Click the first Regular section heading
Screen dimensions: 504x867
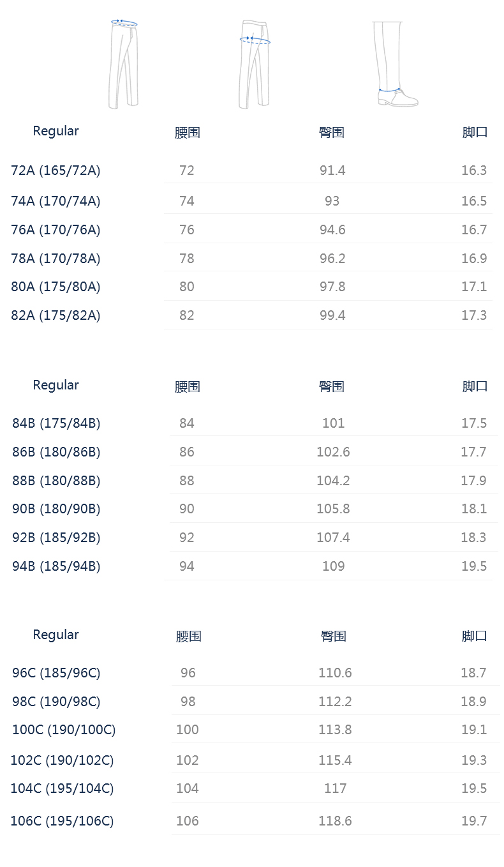pyautogui.click(x=56, y=131)
